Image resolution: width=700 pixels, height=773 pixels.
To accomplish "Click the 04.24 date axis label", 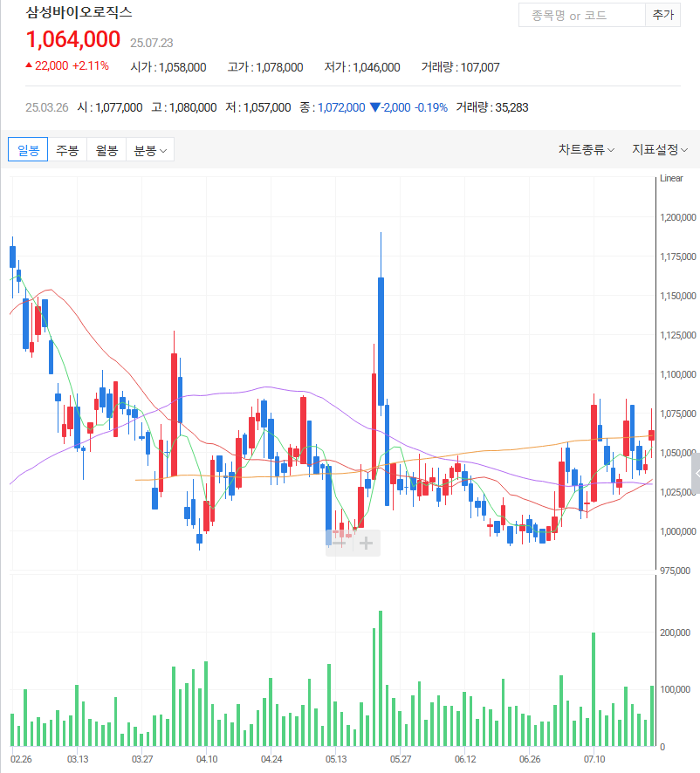I will [271, 759].
